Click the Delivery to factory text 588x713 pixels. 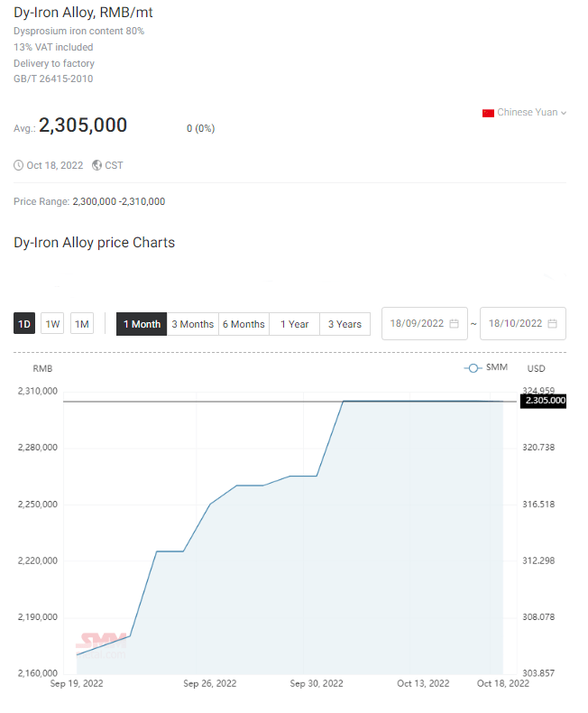point(54,63)
